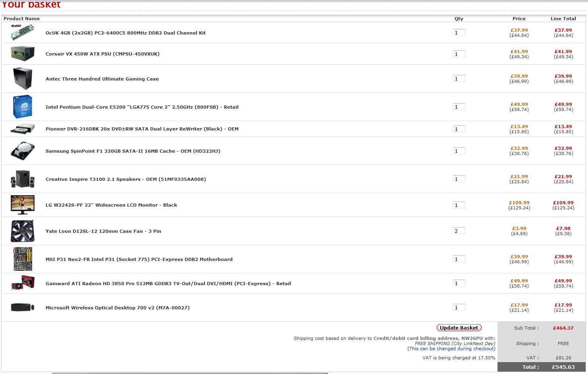Image resolution: width=588 pixels, height=374 pixels.
Task: Open the MSI P31 Neo2-FR Motherboard product
Action: click(139, 259)
